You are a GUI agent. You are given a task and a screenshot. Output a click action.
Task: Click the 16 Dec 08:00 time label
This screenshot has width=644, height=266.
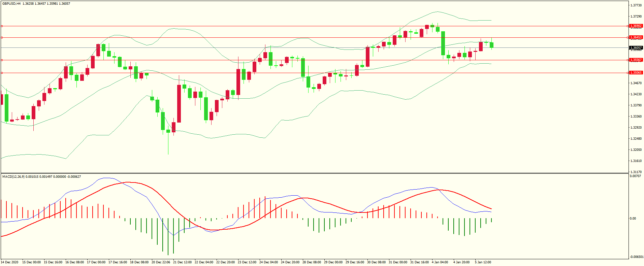pyautogui.click(x=74, y=262)
